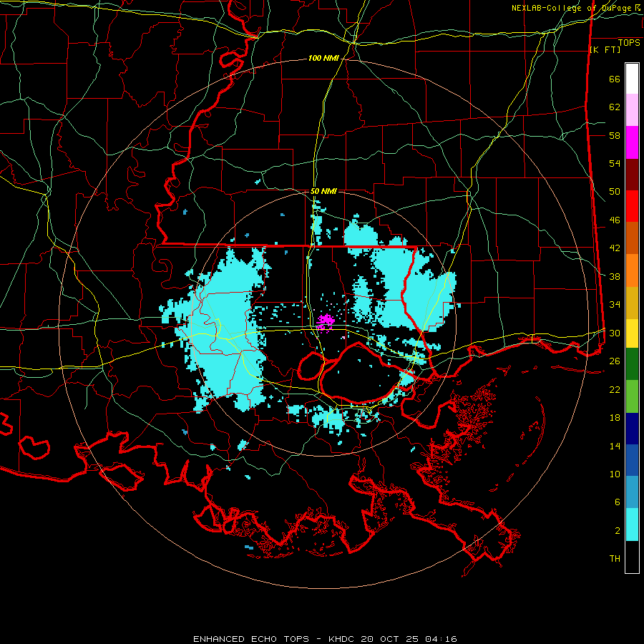The height and width of the screenshot is (644, 644).
Task: Click the '14' legend value label
Action: tap(615, 446)
